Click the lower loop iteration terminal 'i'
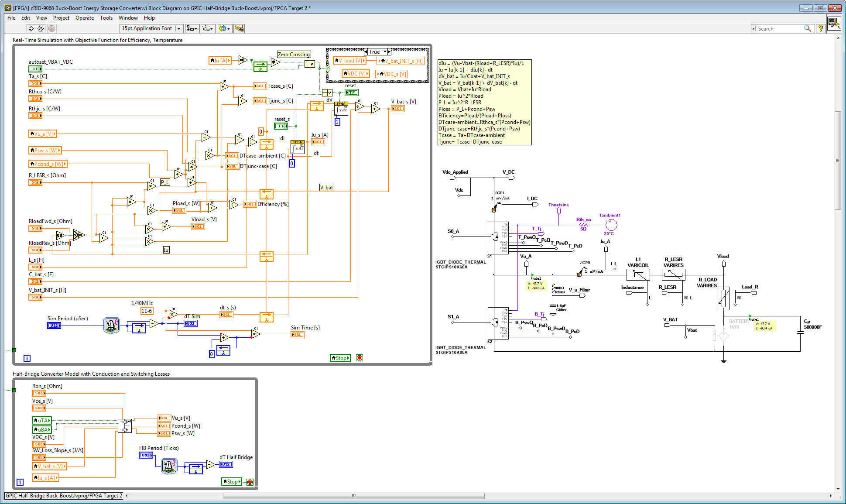Screen dimensions: 846x504 point(20,482)
